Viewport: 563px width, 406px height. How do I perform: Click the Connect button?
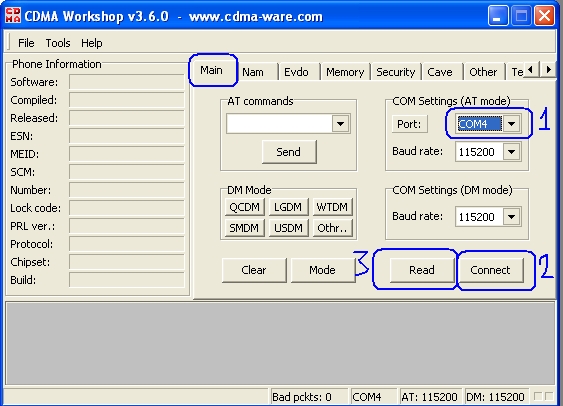coord(490,270)
